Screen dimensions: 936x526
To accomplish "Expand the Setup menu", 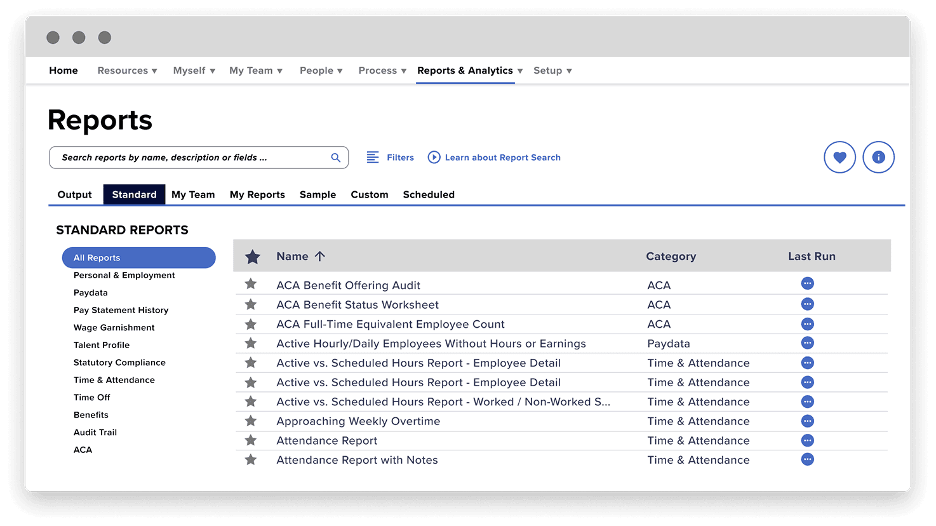I will tap(552, 71).
